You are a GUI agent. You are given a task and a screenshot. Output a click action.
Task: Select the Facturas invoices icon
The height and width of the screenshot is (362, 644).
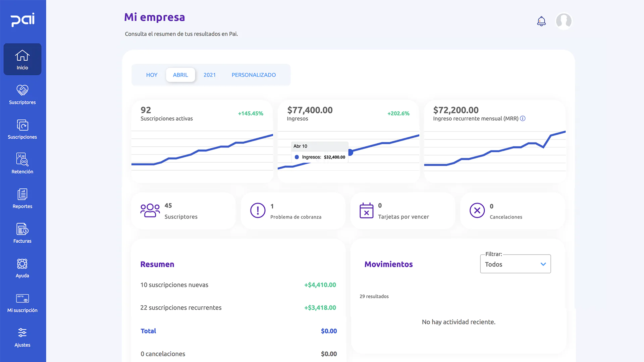point(22,229)
